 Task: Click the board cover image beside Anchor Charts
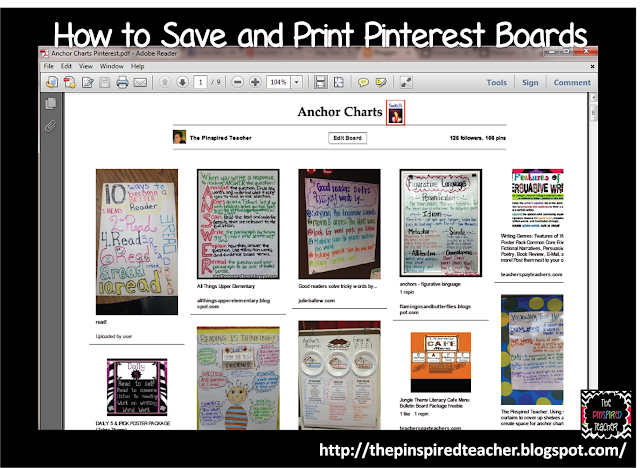[395, 113]
